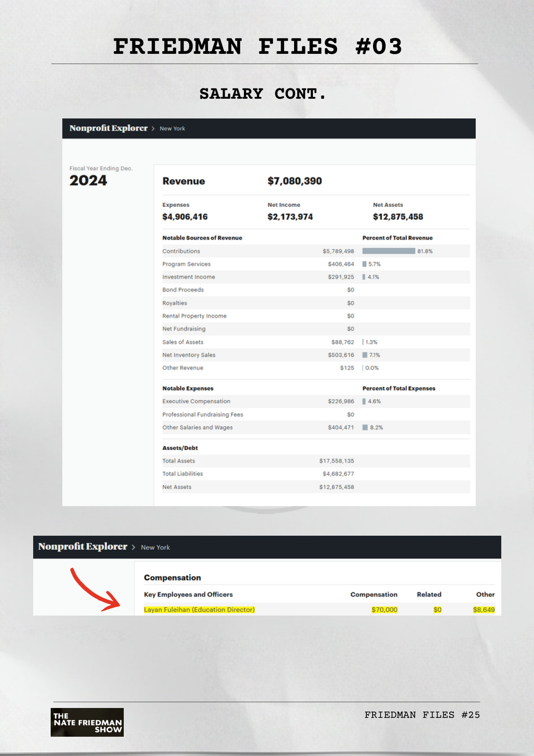Select the Total Assets row label

(178, 461)
